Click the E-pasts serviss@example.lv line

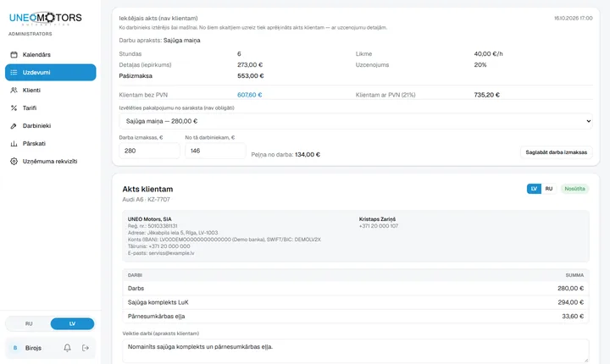click(161, 253)
